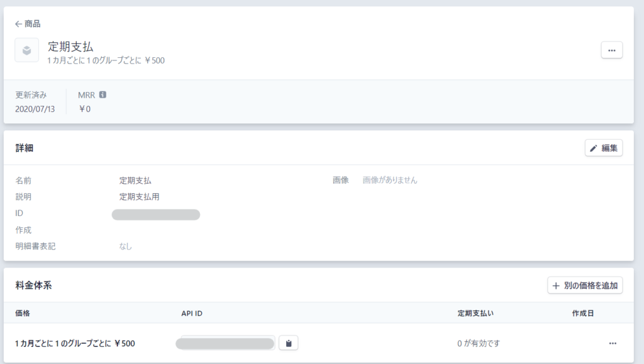Viewport: 644px width, 364px height.
Task: Click the back arrow icon beside 商品
Action: click(x=18, y=24)
